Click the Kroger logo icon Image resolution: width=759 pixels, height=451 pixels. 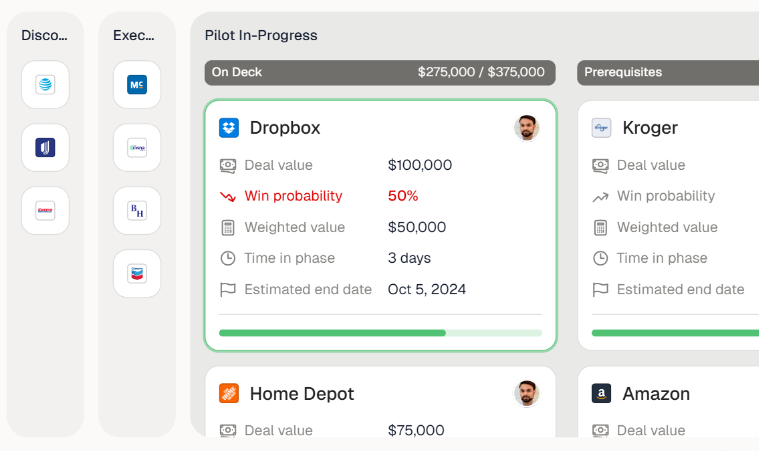tap(601, 128)
